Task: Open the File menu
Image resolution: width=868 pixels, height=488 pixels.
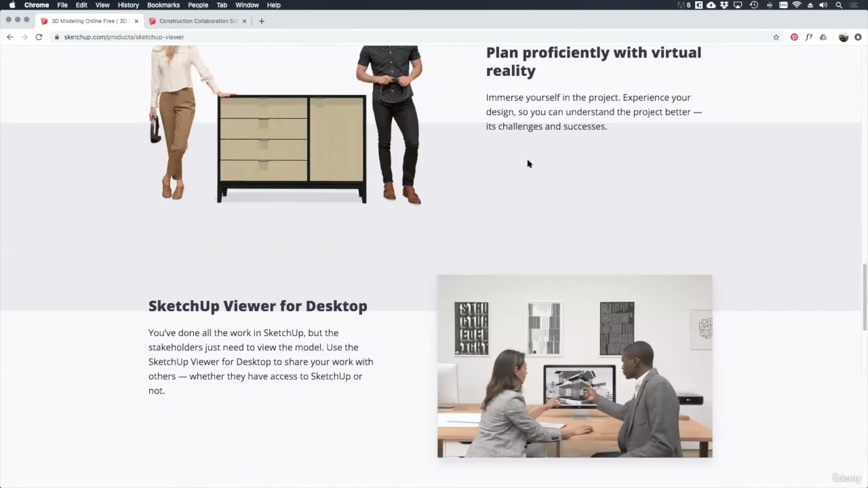Action: (62, 5)
